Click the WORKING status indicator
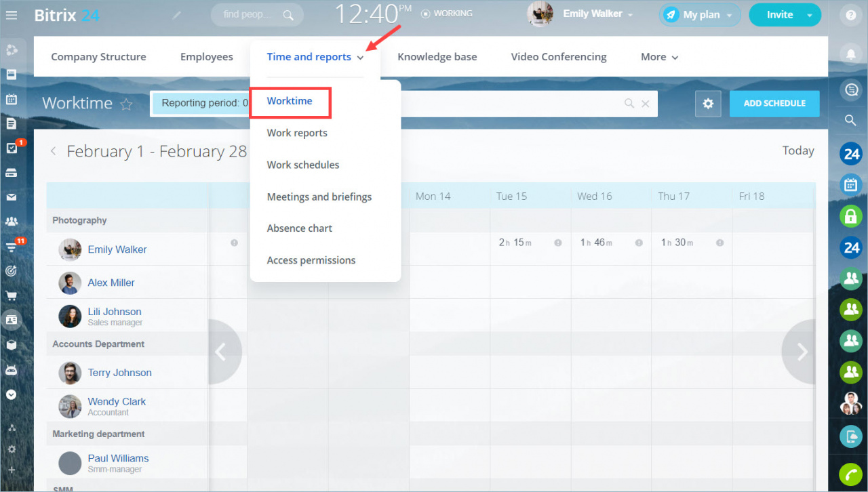868x492 pixels. coord(447,13)
